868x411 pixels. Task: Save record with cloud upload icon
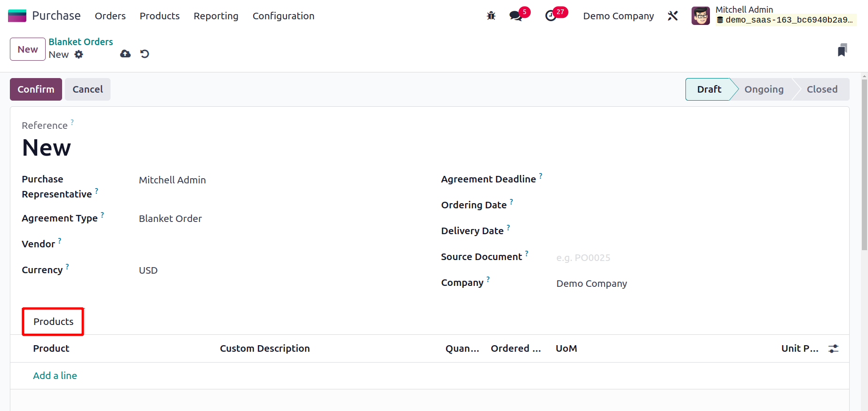pos(125,54)
